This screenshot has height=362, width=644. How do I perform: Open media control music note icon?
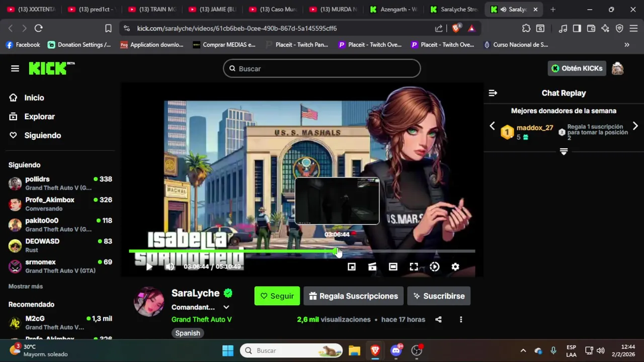point(563,29)
